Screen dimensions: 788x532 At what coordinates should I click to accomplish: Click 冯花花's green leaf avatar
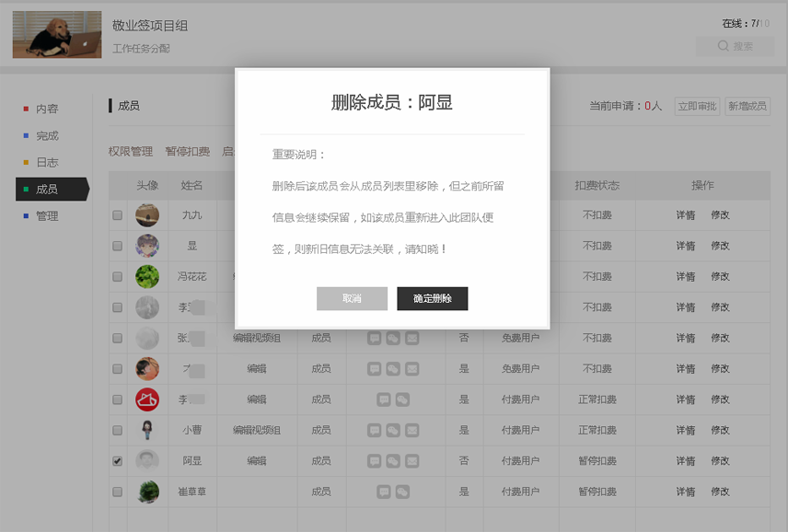pyautogui.click(x=147, y=277)
